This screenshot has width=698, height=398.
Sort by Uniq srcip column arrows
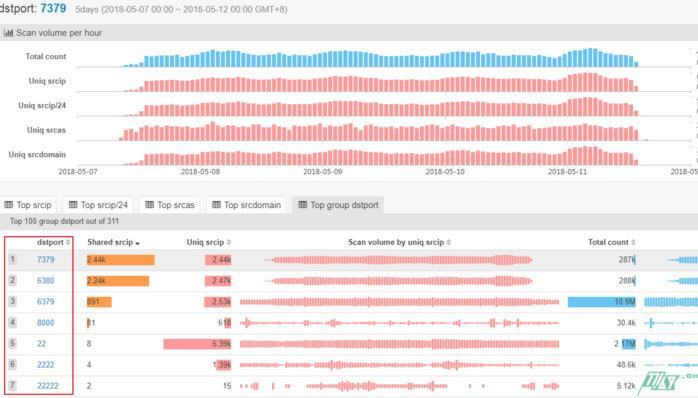229,242
